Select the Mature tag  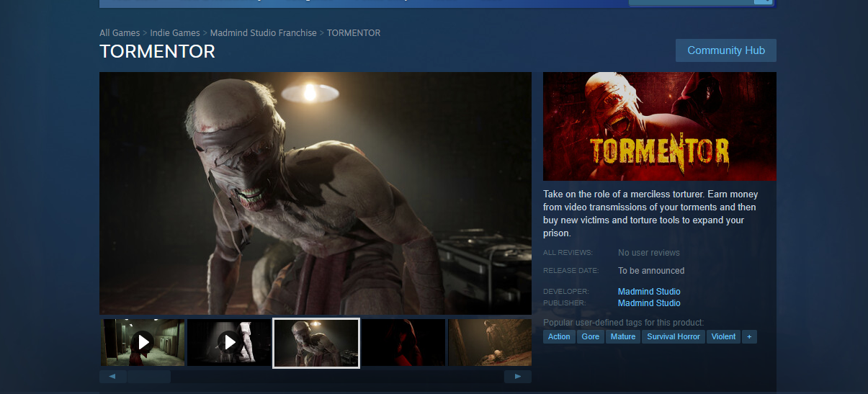[x=623, y=336]
